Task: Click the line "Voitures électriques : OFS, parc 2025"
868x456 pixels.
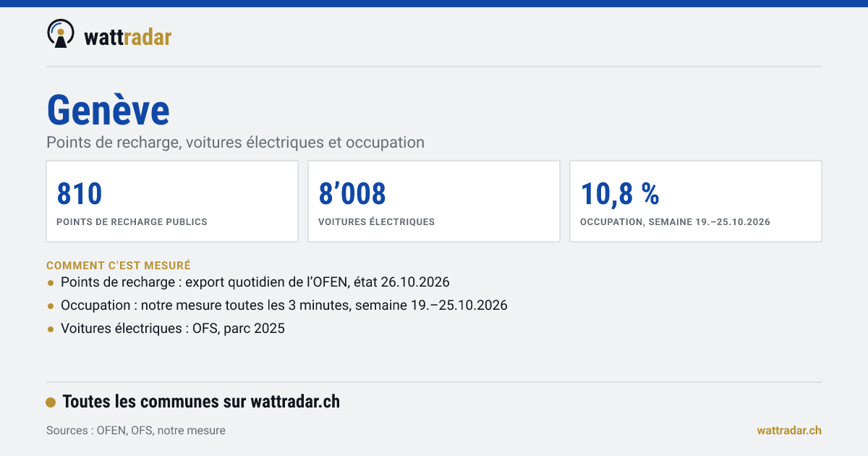Action: pos(173,328)
